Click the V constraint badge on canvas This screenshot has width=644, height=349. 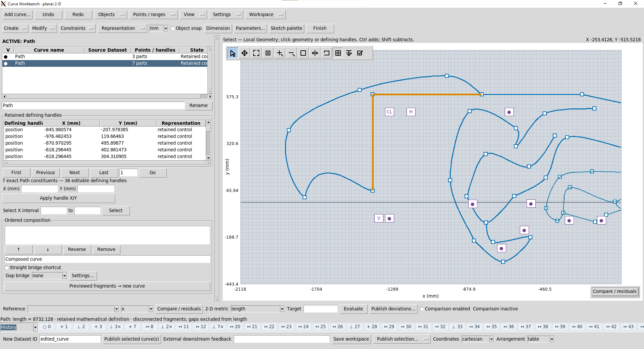point(379,218)
